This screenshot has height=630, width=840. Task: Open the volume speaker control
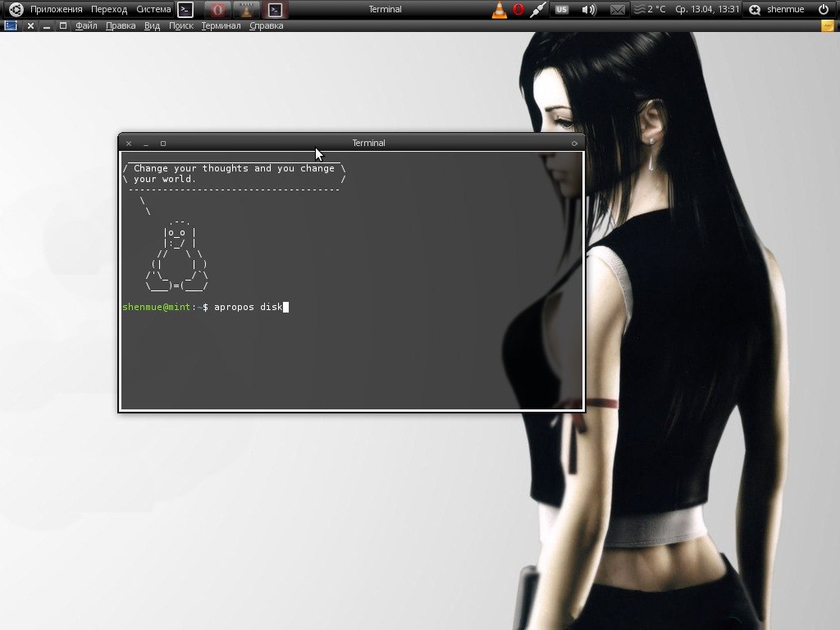(x=589, y=9)
